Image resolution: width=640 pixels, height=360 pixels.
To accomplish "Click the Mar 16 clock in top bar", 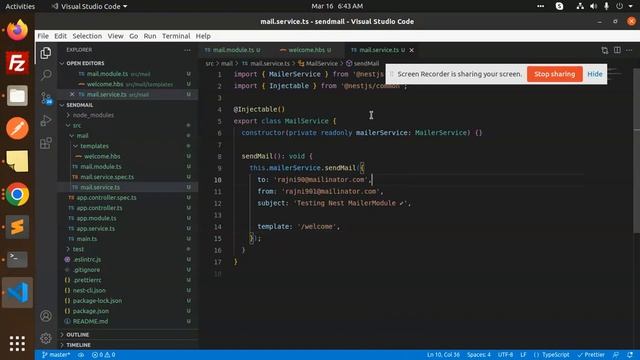I will pos(337,6).
